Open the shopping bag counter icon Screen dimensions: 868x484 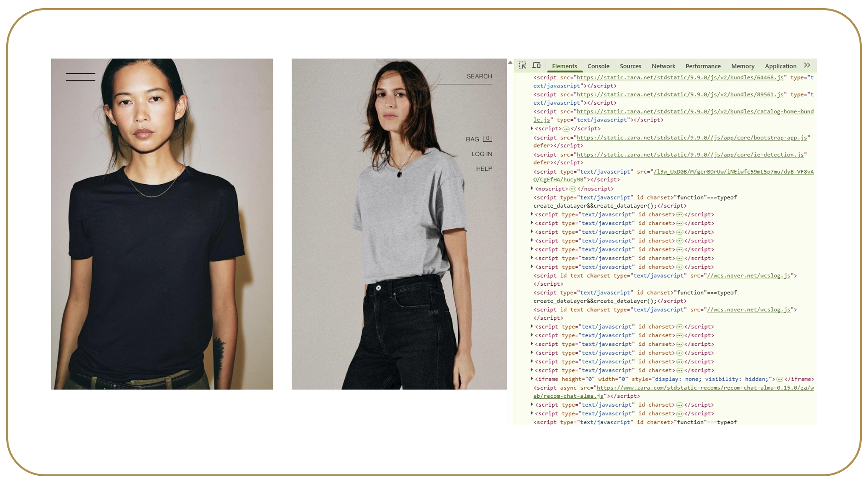487,139
